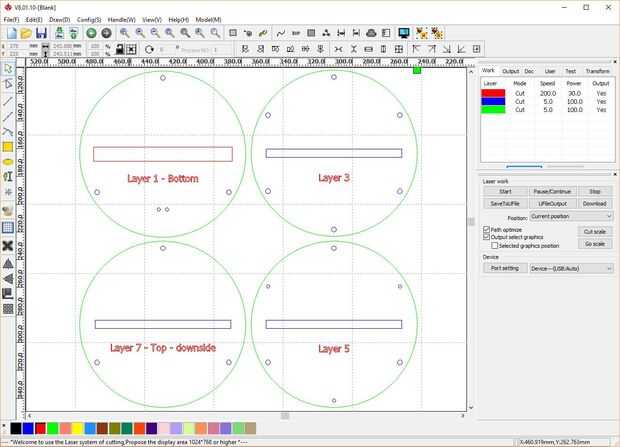Click the Port setting button
This screenshot has width=620, height=447.
click(x=505, y=268)
